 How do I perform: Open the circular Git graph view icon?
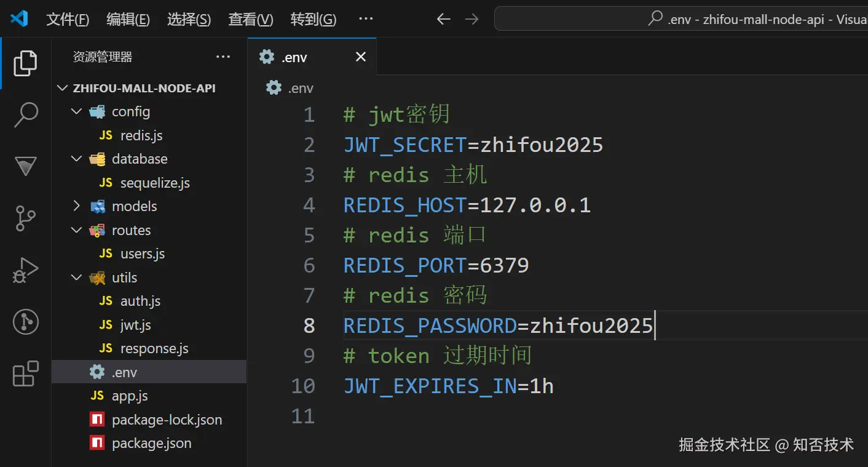pos(25,322)
